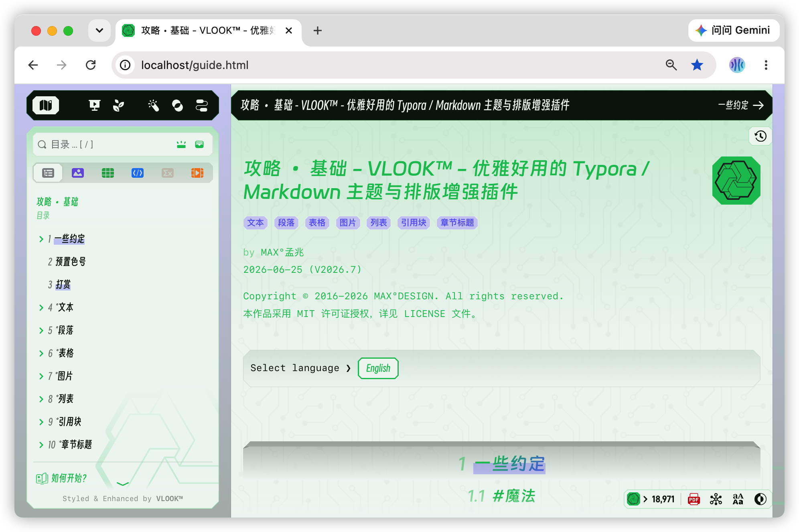Click the 图片 tag badge
799x532 pixels.
[x=348, y=223]
